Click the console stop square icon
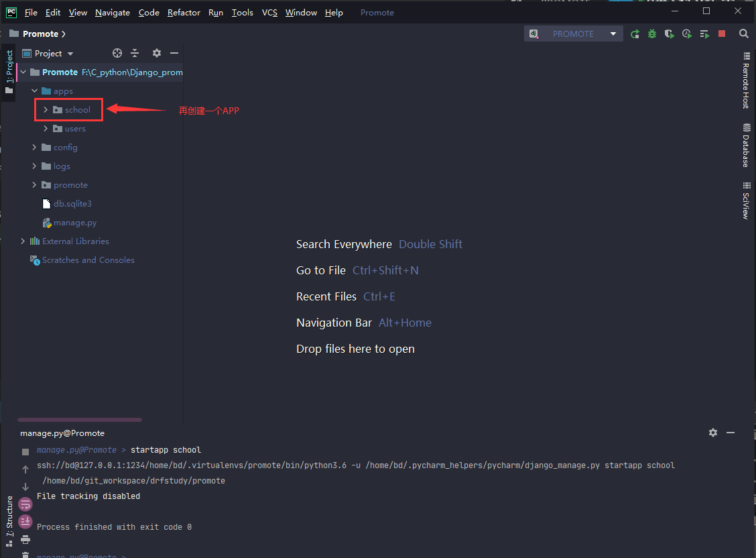 tap(25, 452)
